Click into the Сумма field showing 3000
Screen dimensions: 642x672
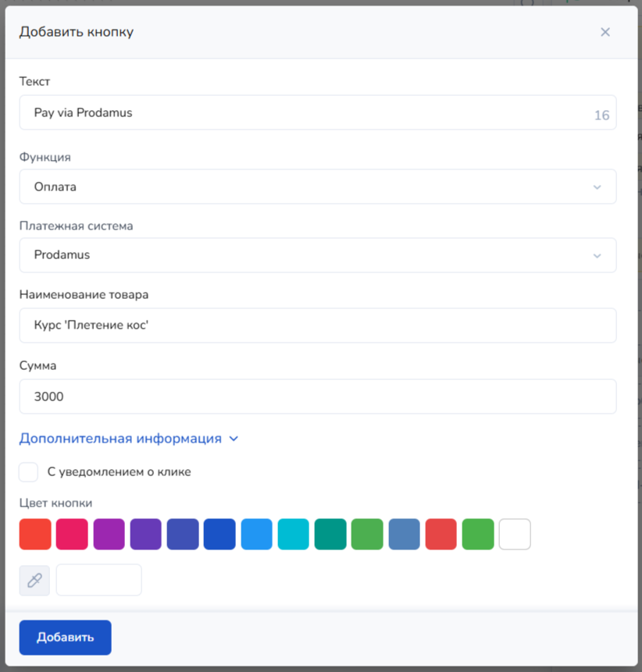point(317,396)
